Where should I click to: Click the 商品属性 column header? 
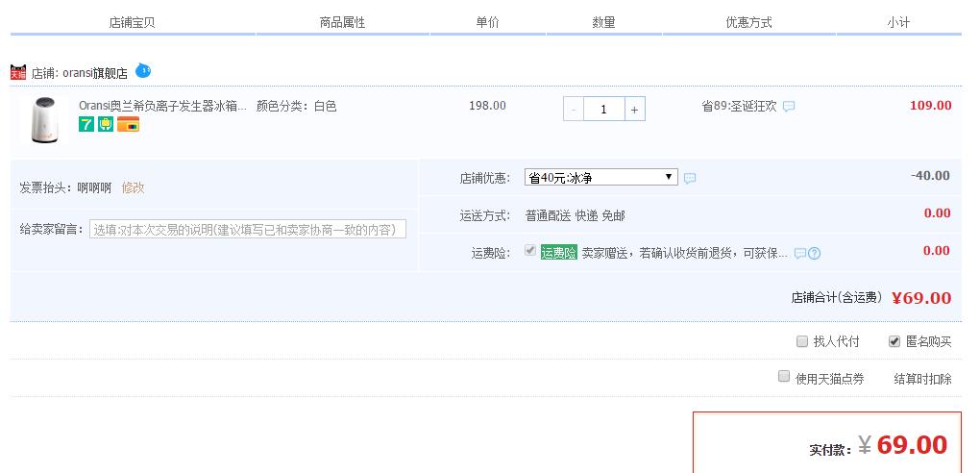click(x=342, y=22)
